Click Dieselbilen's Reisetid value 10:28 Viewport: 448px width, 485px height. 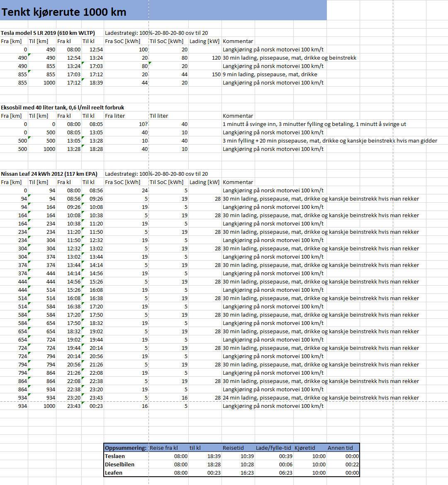[238, 465]
